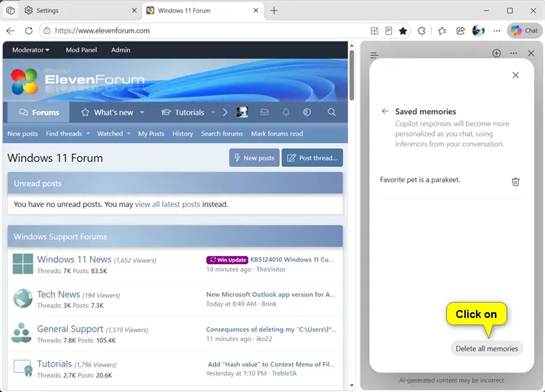Open view all latest posts link
545x392 pixels.
coord(167,204)
